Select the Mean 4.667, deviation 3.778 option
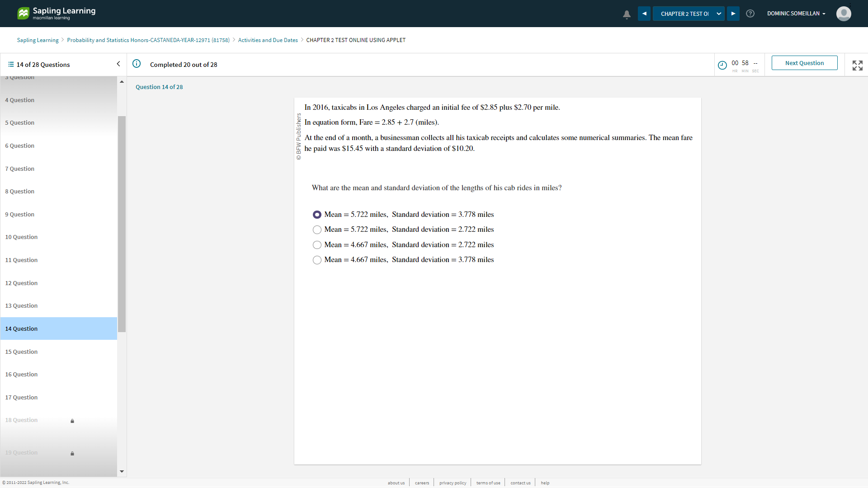Viewport: 868px width, 488px height. pos(317,260)
